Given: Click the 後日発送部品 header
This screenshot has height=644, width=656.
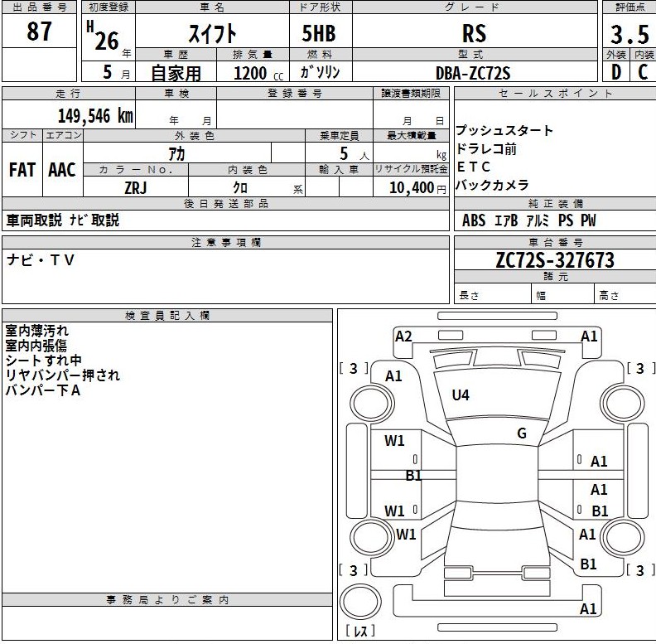Looking at the screenshot, I should [226, 204].
